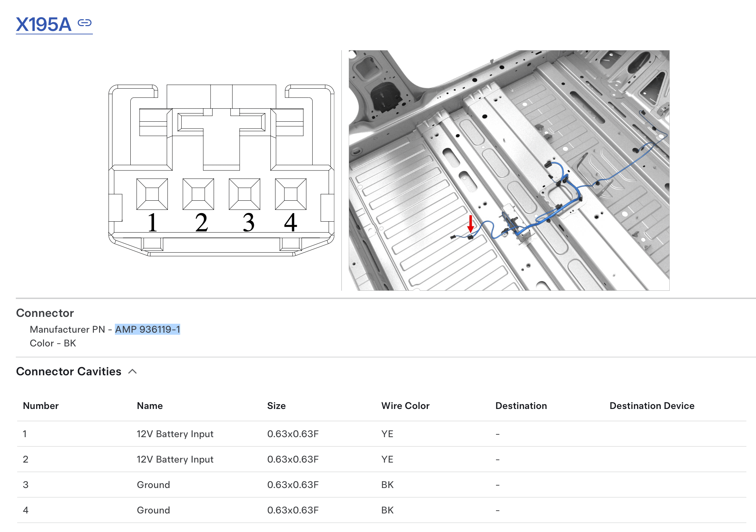Open the X195A heading link
756x532 pixels.
[x=44, y=25]
